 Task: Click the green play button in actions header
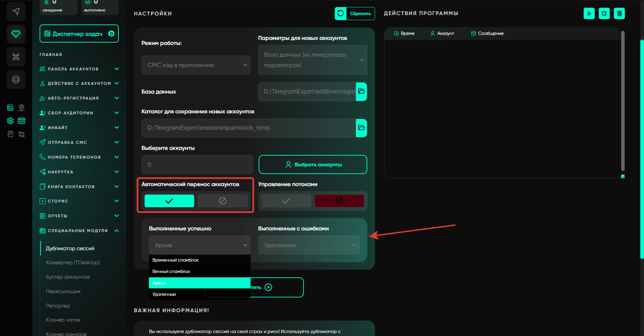click(x=589, y=13)
